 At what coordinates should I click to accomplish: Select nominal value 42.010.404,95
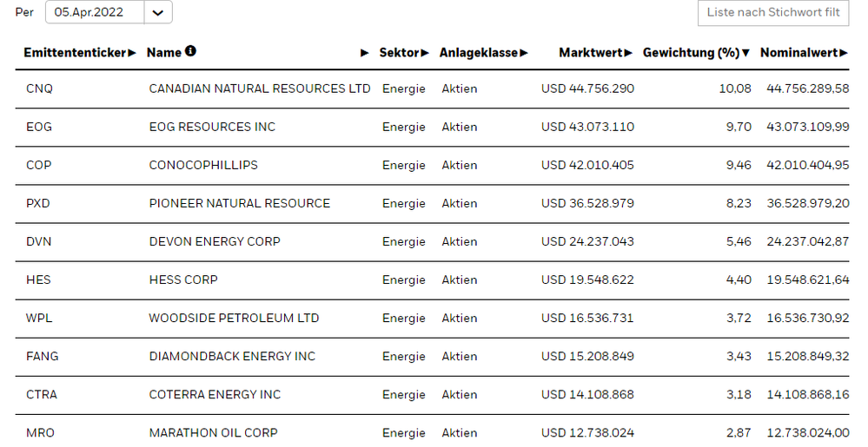click(x=808, y=165)
